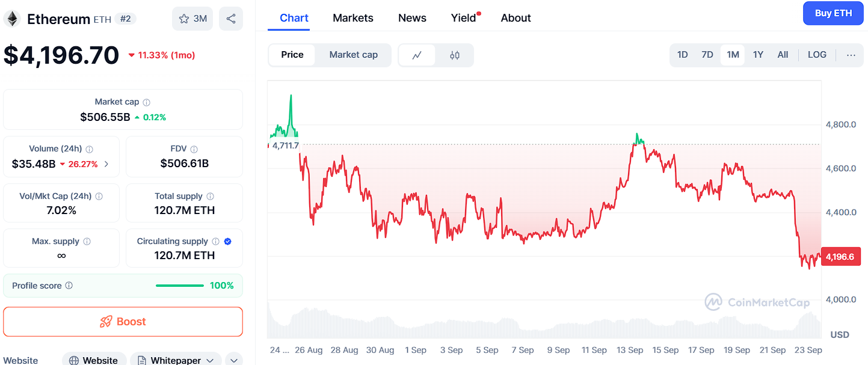This screenshot has height=365, width=868.
Task: Click the Market cap info icon
Action: [x=146, y=102]
